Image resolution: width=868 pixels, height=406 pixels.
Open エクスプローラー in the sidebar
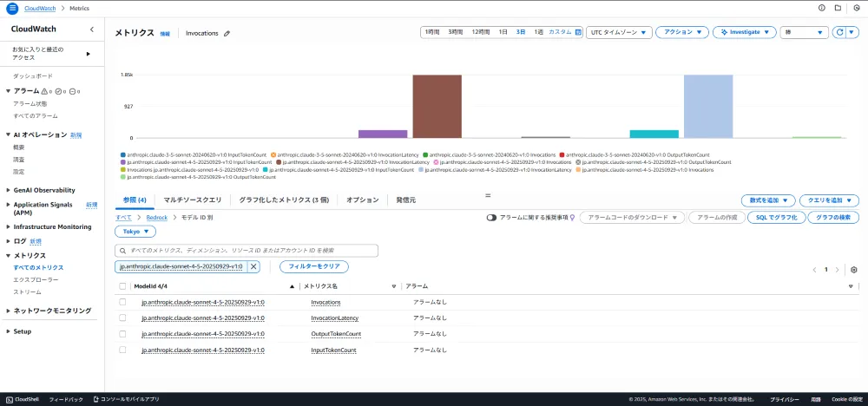click(x=36, y=280)
